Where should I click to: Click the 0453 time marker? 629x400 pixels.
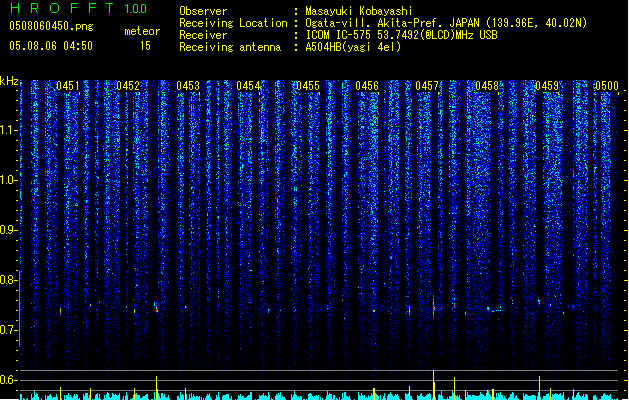(x=188, y=86)
